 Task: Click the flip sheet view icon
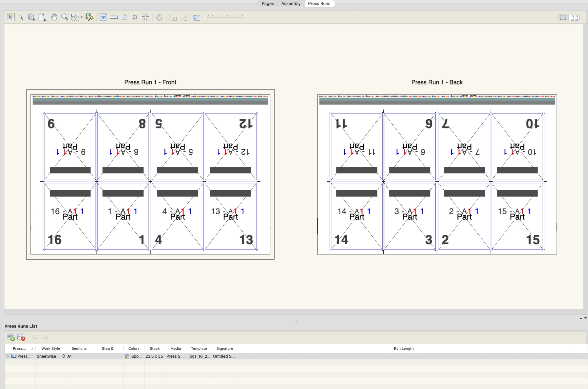(196, 18)
